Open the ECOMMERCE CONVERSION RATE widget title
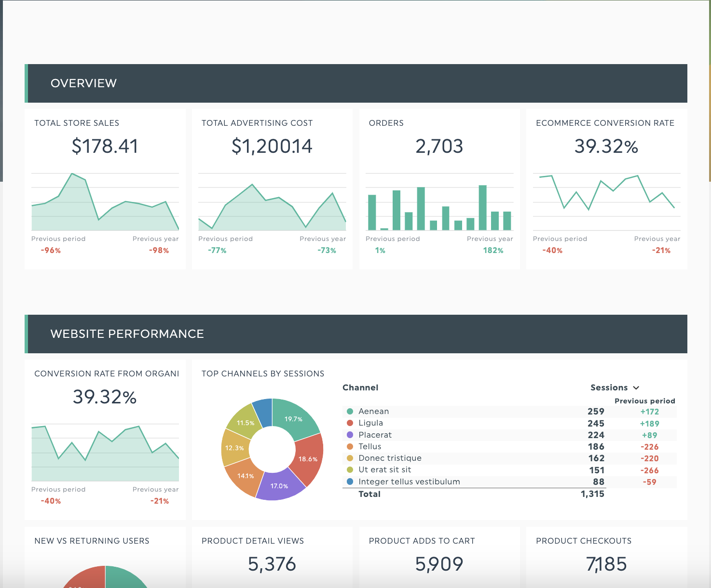 605,123
